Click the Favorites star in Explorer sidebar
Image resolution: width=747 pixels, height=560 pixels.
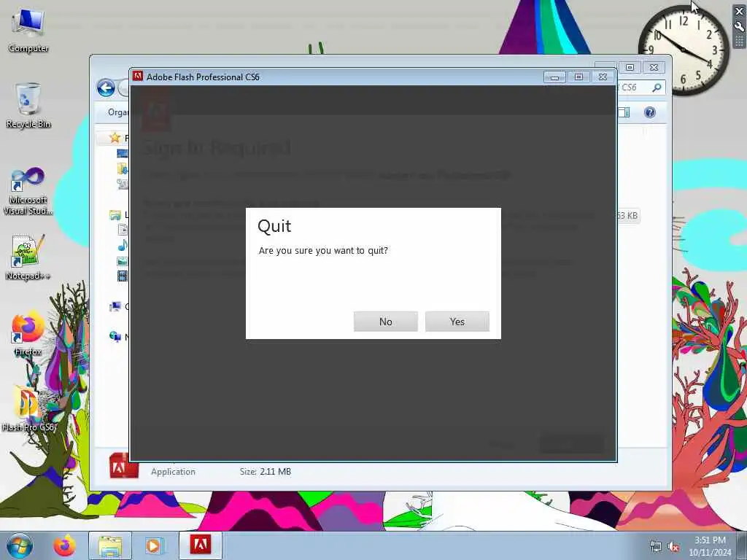(115, 138)
